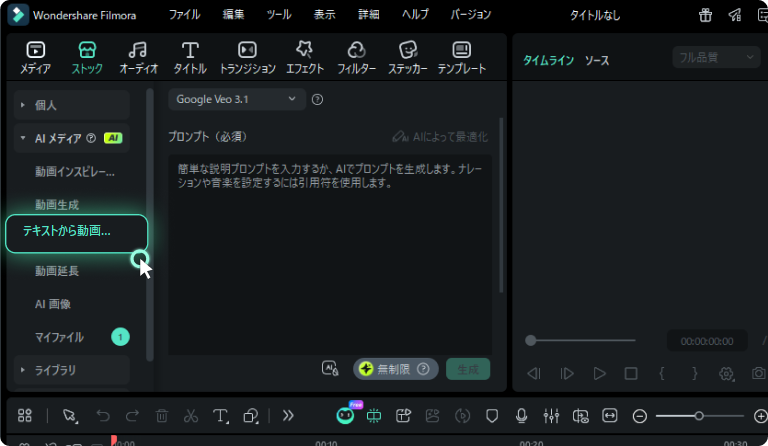The image size is (768, 446).
Task: Step to previous frame in preview
Action: (x=534, y=374)
